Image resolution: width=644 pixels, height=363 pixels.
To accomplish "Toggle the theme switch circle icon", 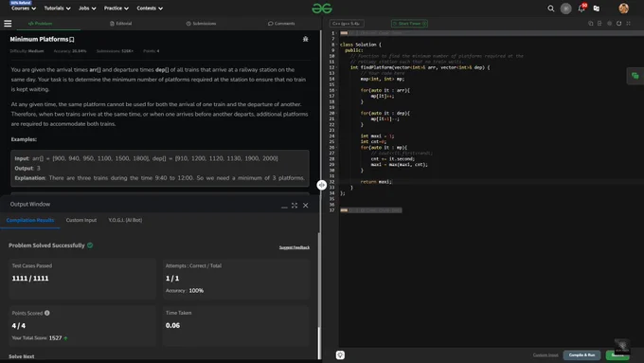I will click(x=566, y=9).
